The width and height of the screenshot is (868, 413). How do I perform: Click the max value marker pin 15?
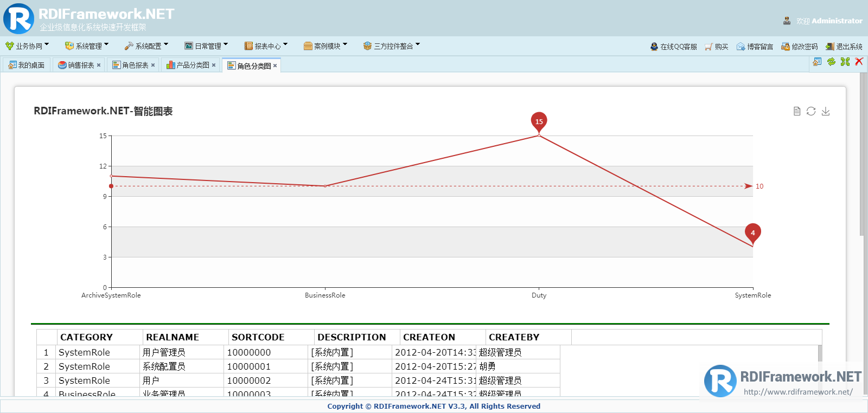point(539,122)
